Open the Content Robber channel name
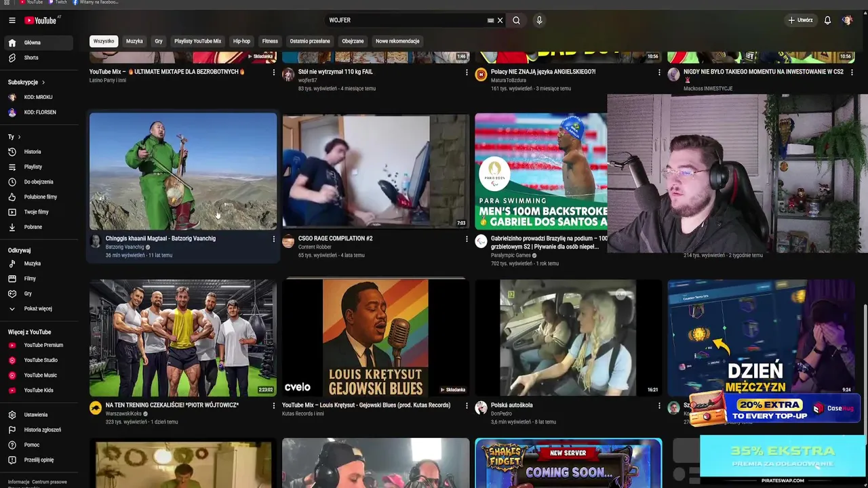This screenshot has width=868, height=488. click(x=315, y=247)
